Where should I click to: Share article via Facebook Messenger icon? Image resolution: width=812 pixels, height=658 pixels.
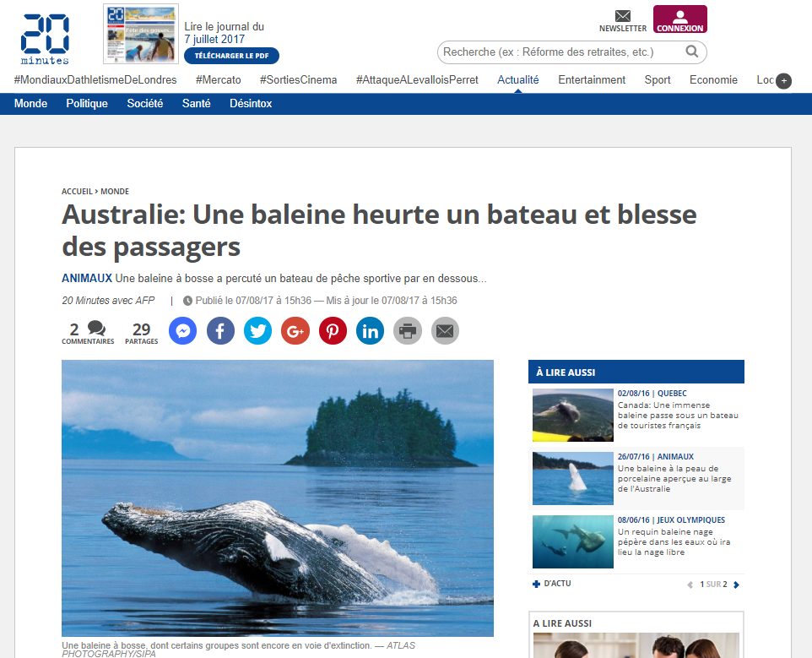(x=183, y=330)
